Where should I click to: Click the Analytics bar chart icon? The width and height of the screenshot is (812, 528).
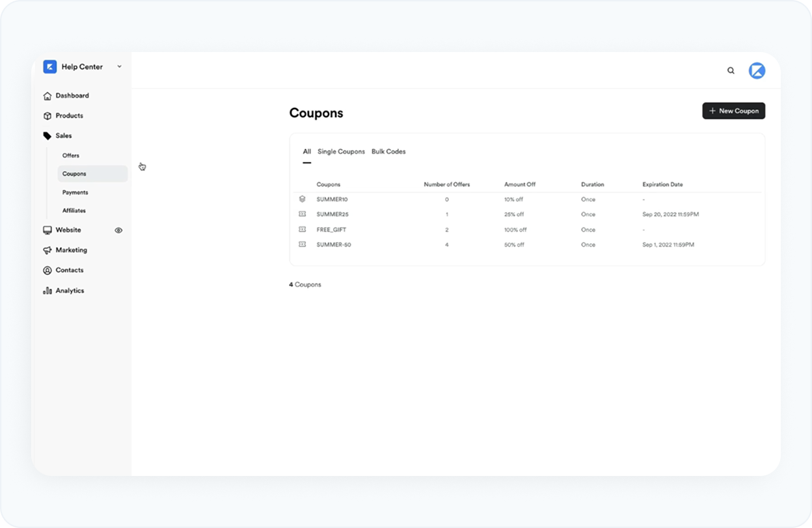click(x=47, y=291)
